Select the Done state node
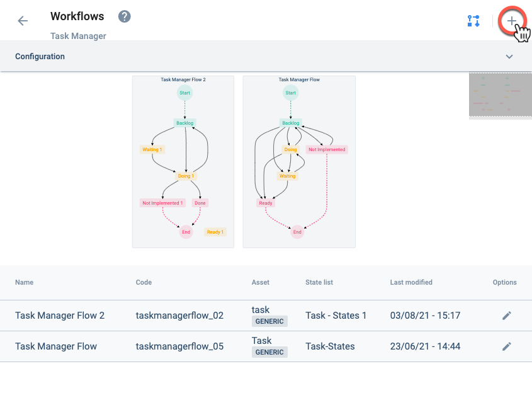Image resolution: width=532 pixels, height=393 pixels. [x=200, y=203]
